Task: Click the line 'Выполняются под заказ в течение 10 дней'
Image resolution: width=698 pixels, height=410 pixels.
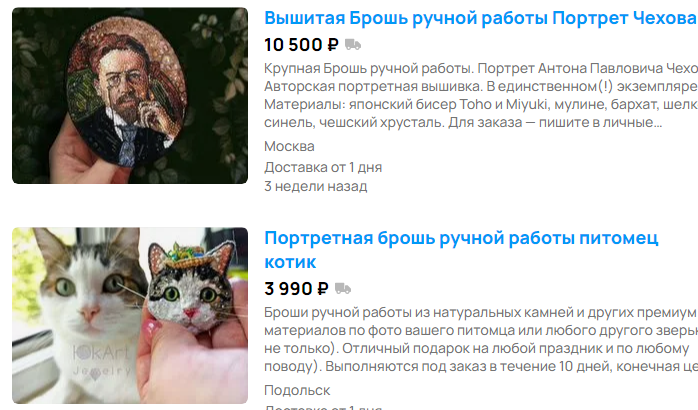Action: (481, 366)
